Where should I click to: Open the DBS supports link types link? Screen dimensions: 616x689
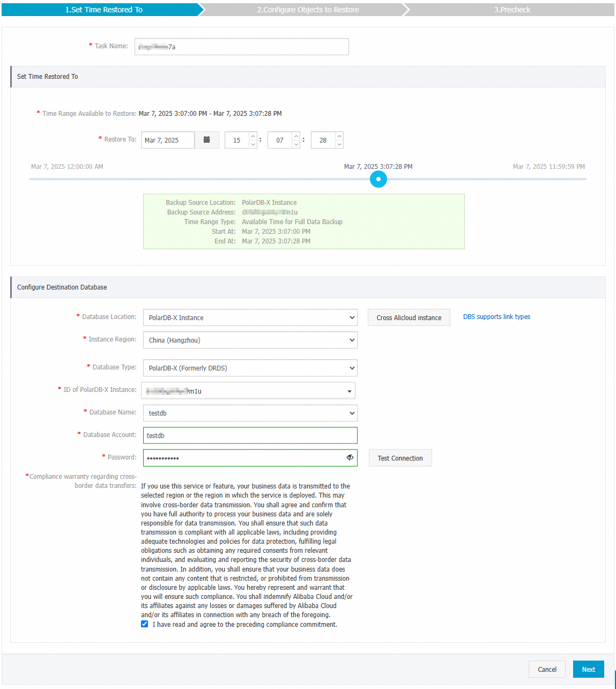click(x=496, y=317)
